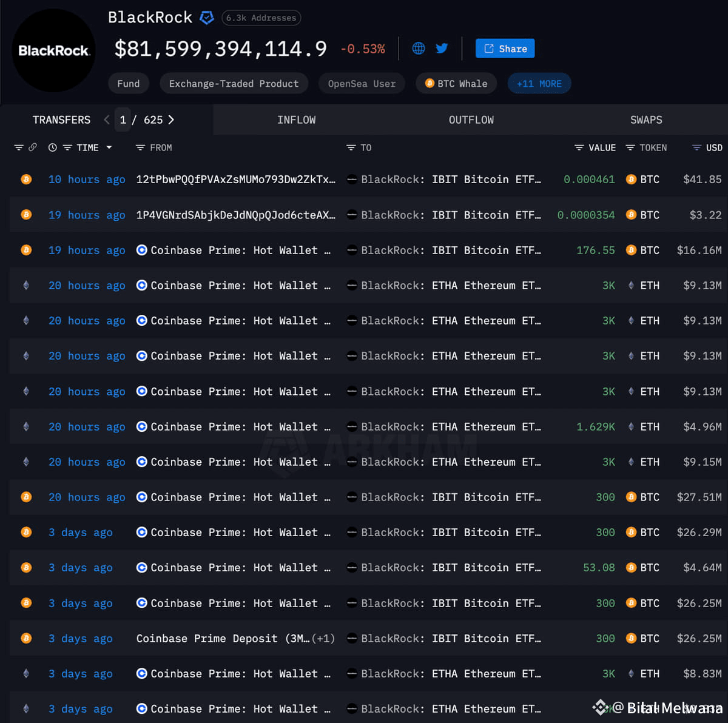Image resolution: width=728 pixels, height=723 pixels.
Task: Select the Exchange-Traded Product tag
Action: point(234,84)
